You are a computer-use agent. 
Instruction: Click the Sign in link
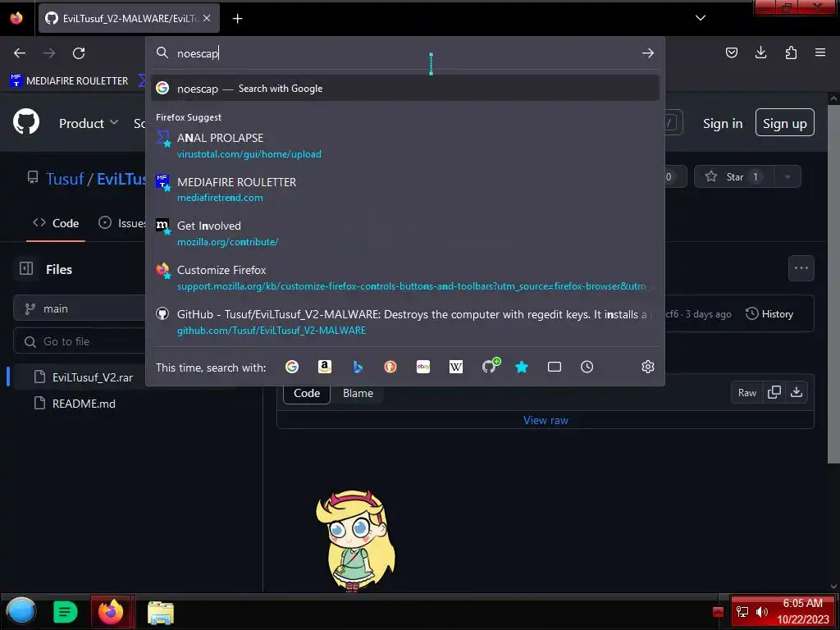(723, 124)
